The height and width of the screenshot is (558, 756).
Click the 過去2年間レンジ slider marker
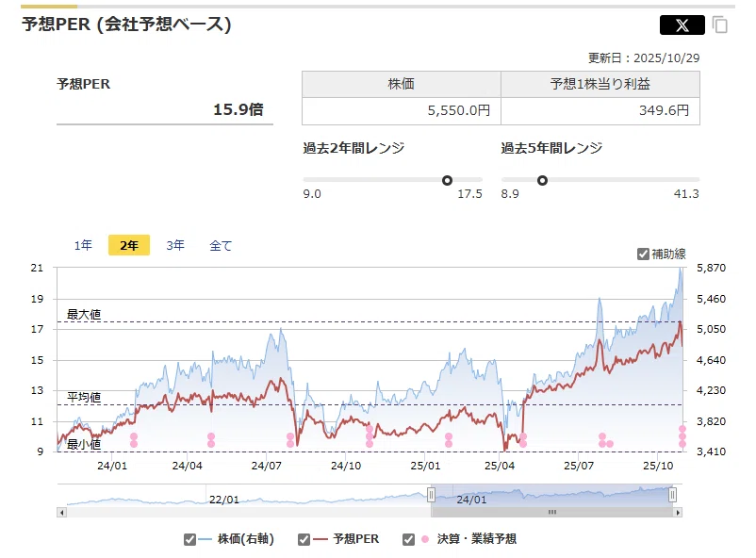447,180
